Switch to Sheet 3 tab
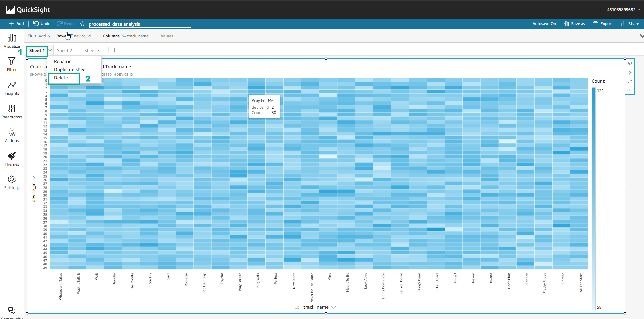 (92, 50)
